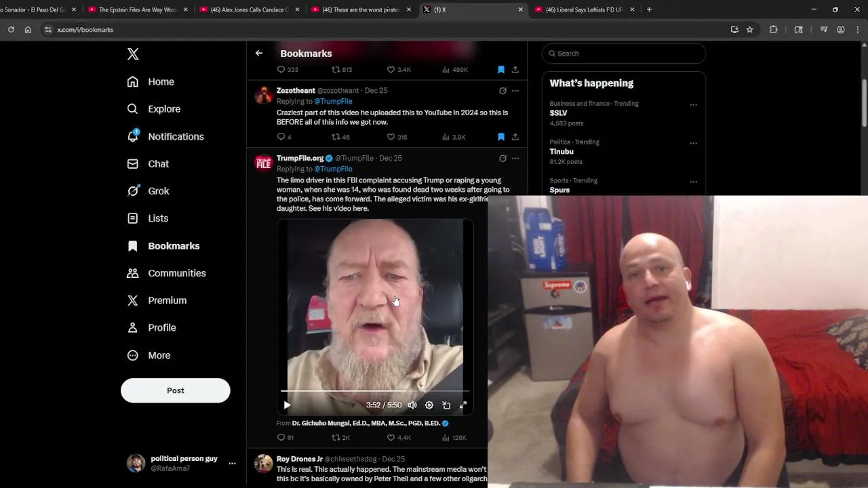Viewport: 868px width, 488px height.
Task: Open more options for TrumpFile.org post
Action: (x=515, y=159)
